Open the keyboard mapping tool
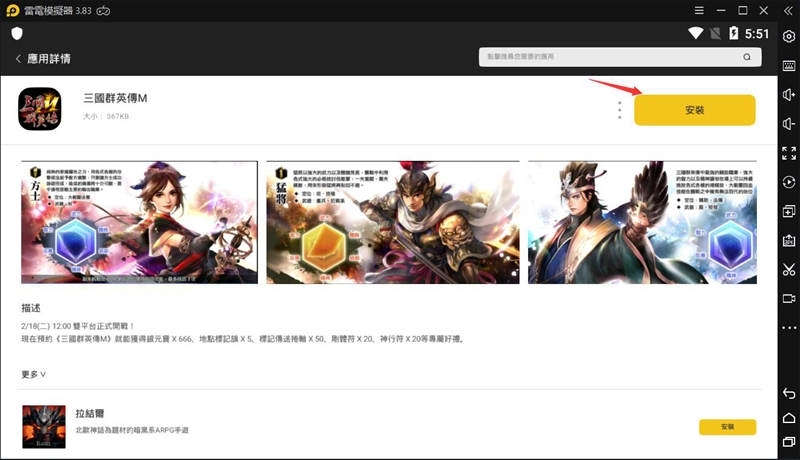Viewport: 800px width, 460px height. point(789,65)
